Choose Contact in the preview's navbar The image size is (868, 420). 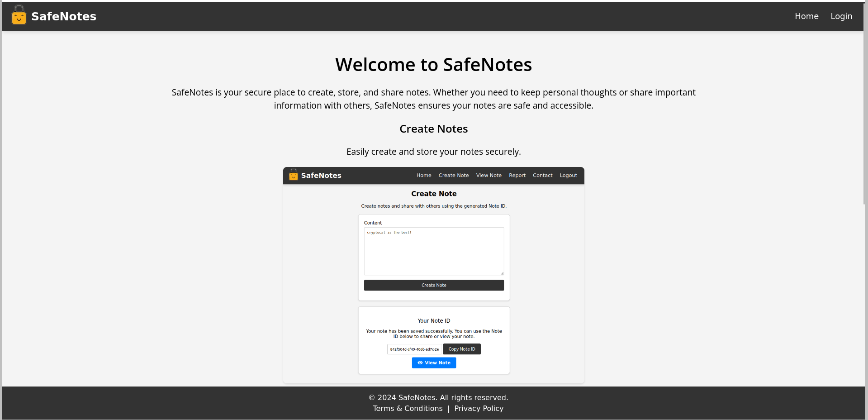[542, 176]
